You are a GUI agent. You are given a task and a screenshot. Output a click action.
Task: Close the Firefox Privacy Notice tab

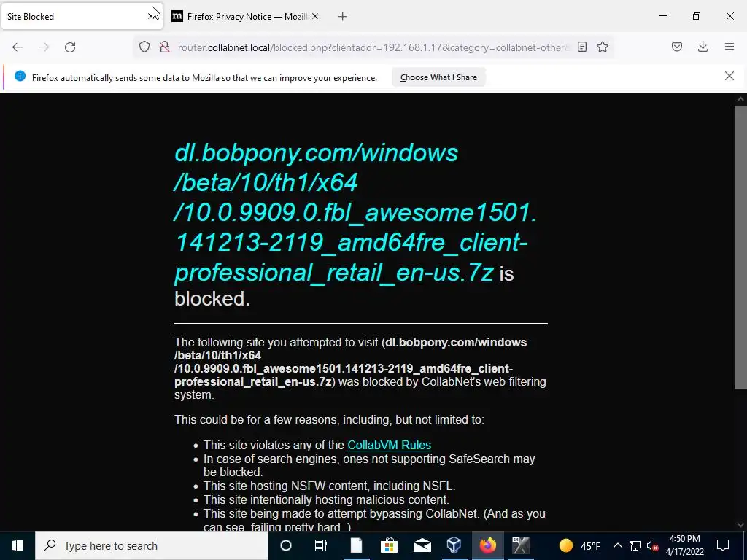coord(315,16)
